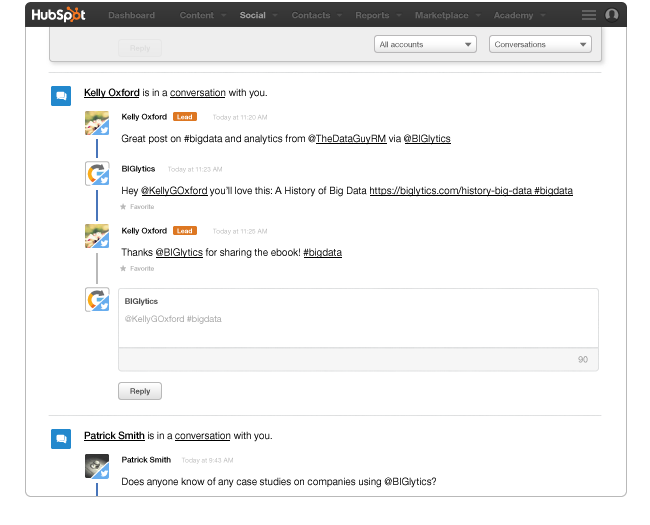Image resolution: width=650 pixels, height=525 pixels.
Task: Open Patrick Smith's avatar thumbnail
Action: [97, 466]
